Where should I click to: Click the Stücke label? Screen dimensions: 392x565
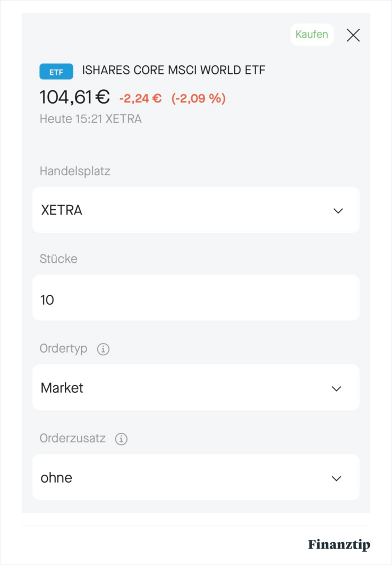(58, 259)
